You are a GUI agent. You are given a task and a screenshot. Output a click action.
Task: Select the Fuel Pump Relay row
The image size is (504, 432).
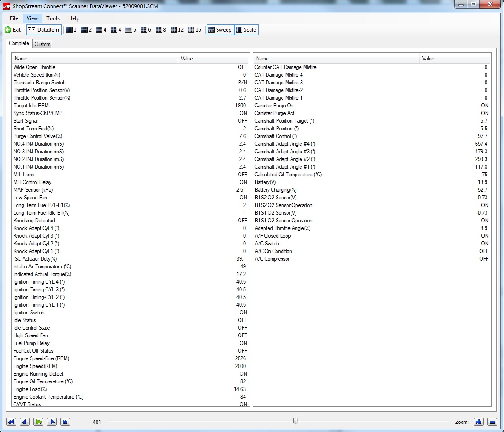[130, 343]
